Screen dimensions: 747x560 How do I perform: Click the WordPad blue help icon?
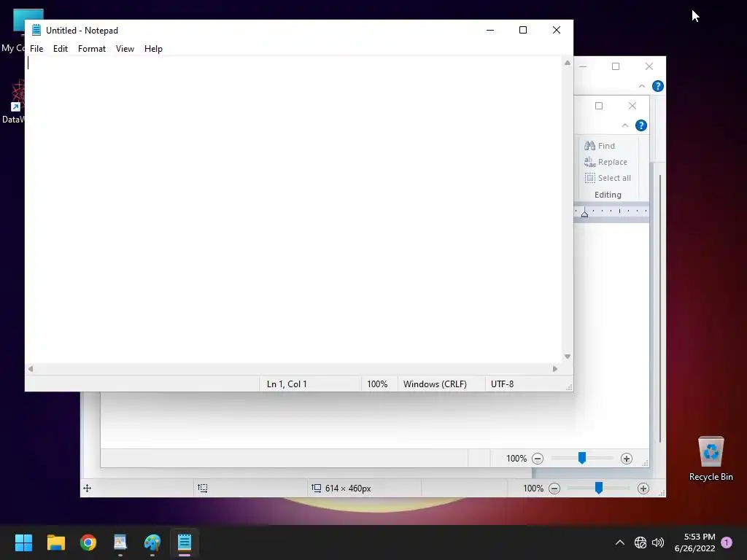[641, 125]
